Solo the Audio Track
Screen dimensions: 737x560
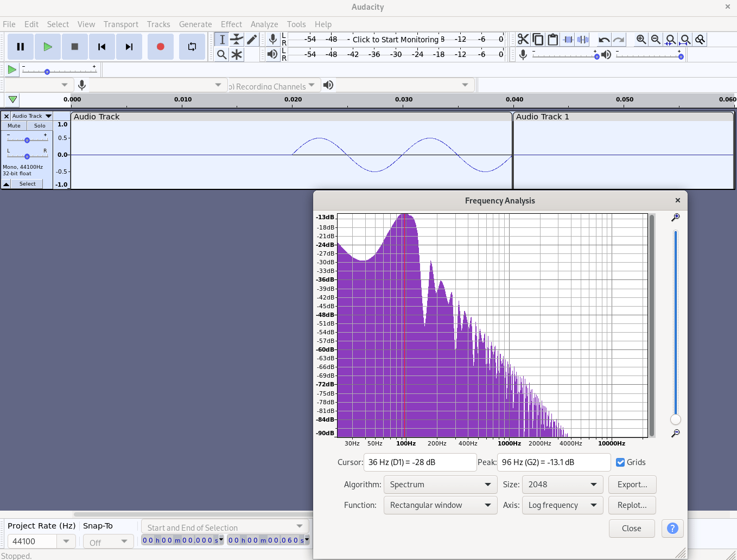click(40, 126)
